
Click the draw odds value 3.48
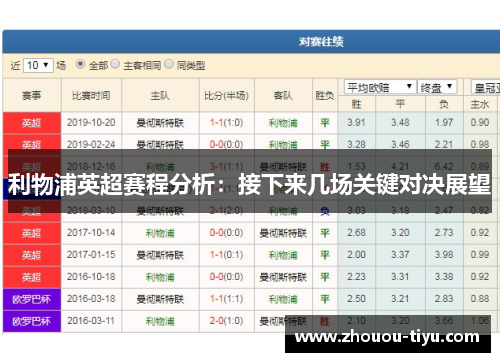(x=400, y=122)
